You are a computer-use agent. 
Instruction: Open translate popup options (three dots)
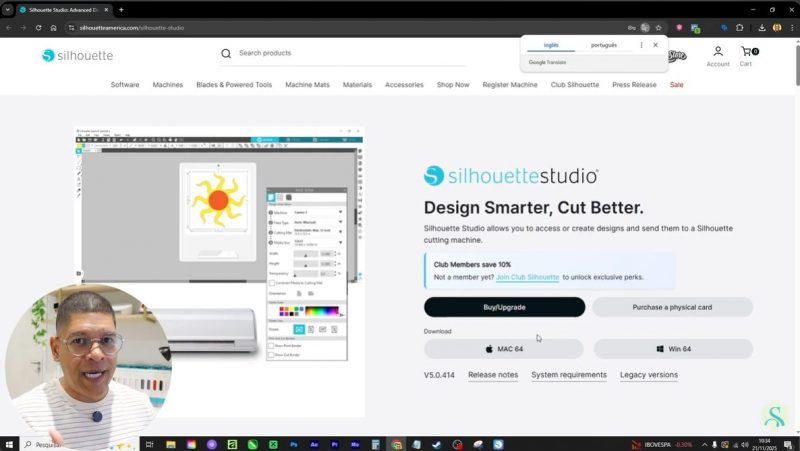641,45
